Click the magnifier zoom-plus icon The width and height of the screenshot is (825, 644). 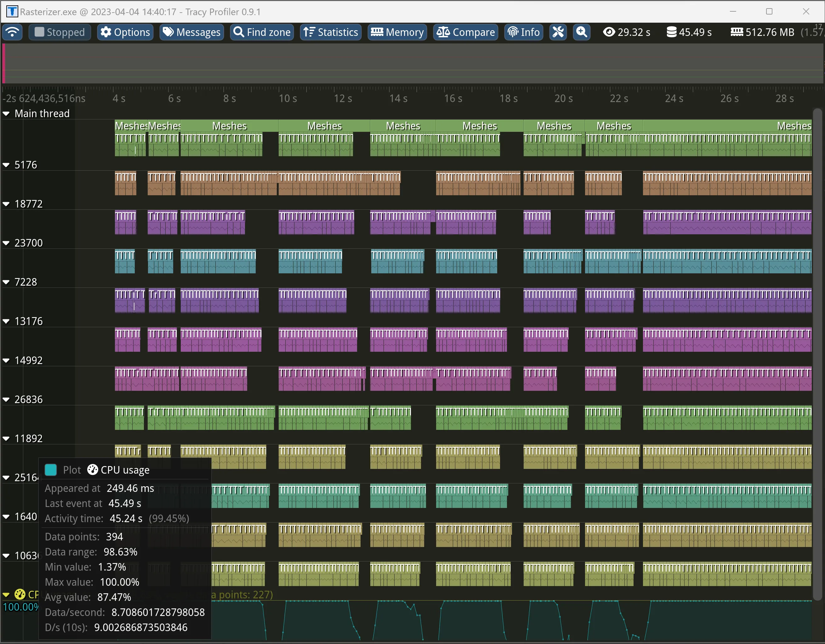582,32
